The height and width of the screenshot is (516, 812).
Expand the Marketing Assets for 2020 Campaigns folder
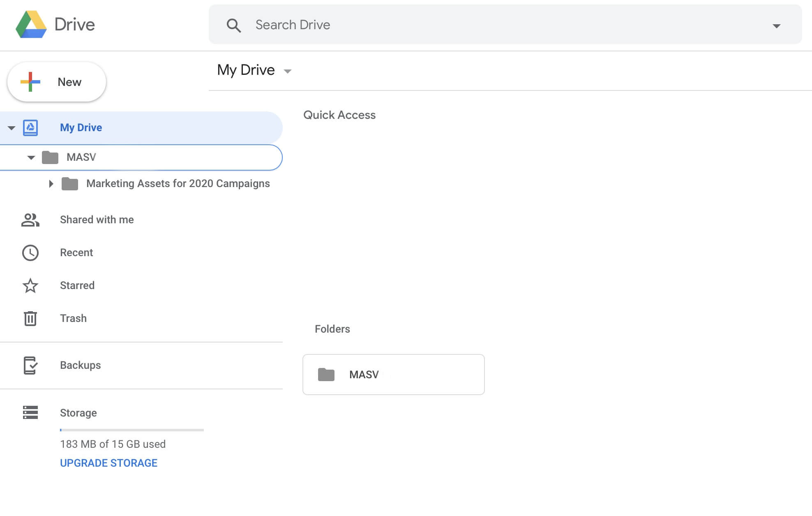(51, 183)
